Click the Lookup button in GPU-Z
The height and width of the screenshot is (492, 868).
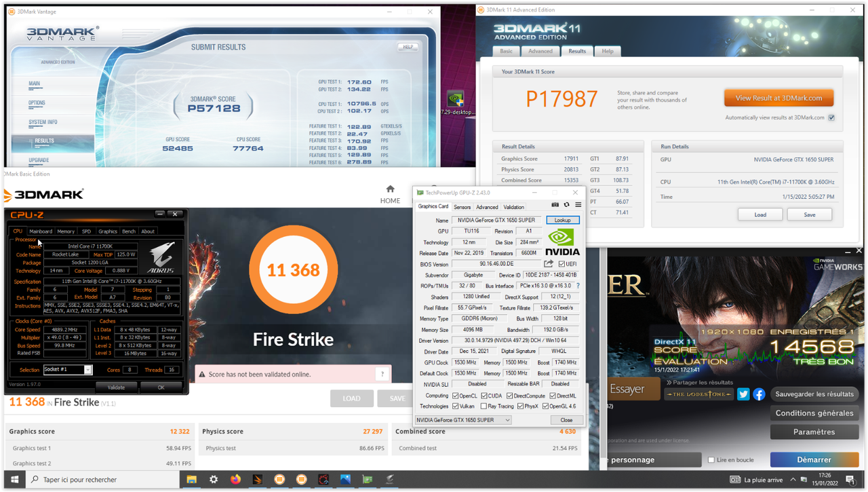click(563, 220)
